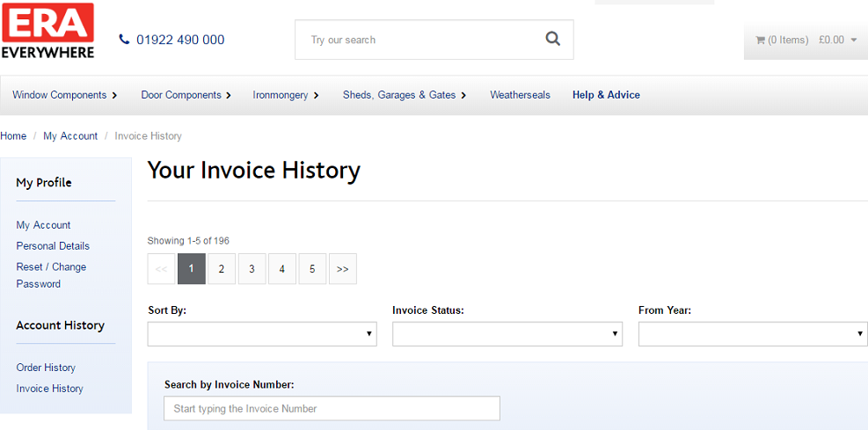Expand the Ironmongery menu
This screenshot has width=868, height=430.
coord(285,95)
